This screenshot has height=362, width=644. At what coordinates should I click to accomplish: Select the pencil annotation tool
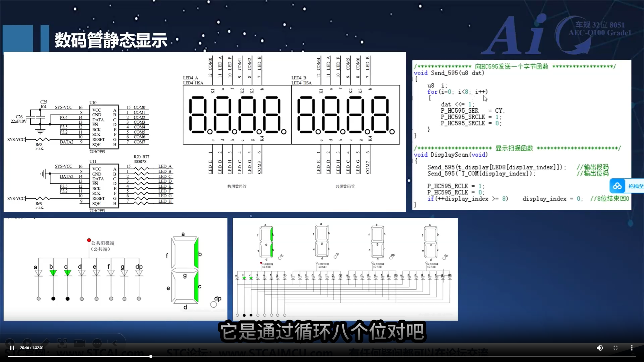tap(46, 343)
